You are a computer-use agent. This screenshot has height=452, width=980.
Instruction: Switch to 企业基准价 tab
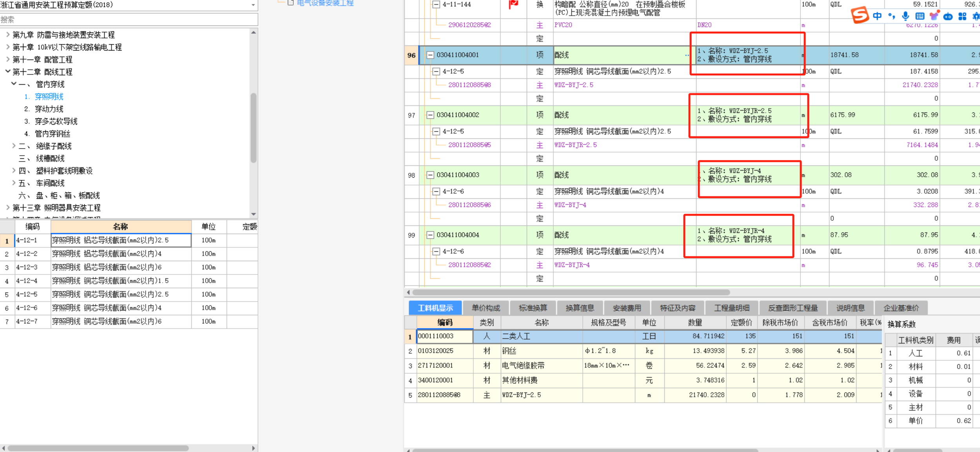coord(901,308)
